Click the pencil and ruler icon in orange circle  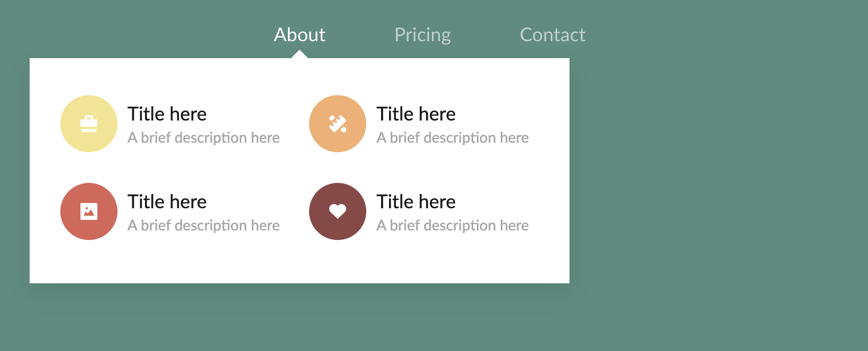click(338, 124)
